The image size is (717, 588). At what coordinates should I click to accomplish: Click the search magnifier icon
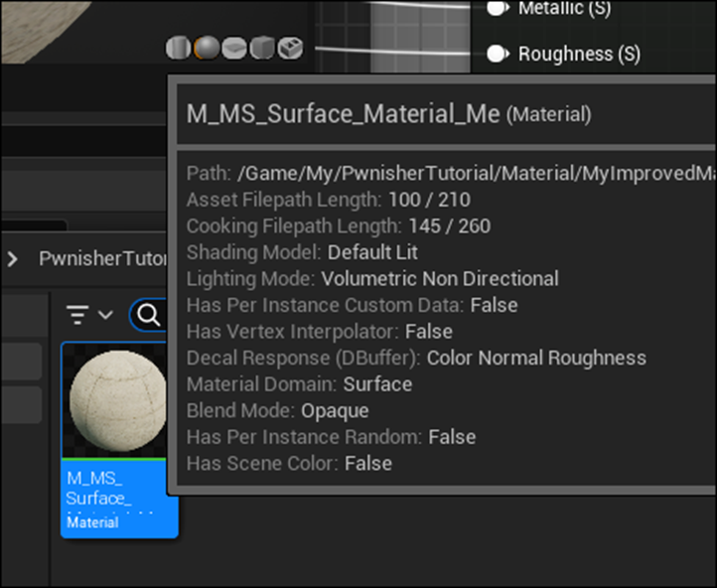pos(149,315)
